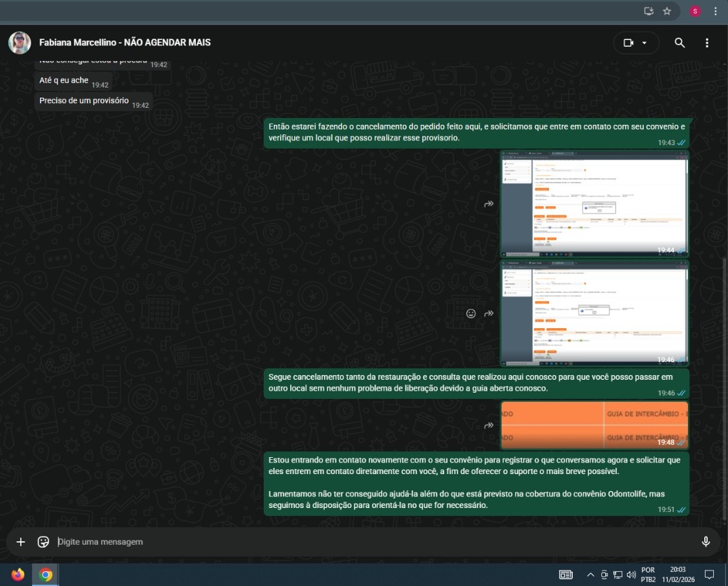Expand the call options dropdown arrow
This screenshot has width=728, height=586.
pos(645,43)
